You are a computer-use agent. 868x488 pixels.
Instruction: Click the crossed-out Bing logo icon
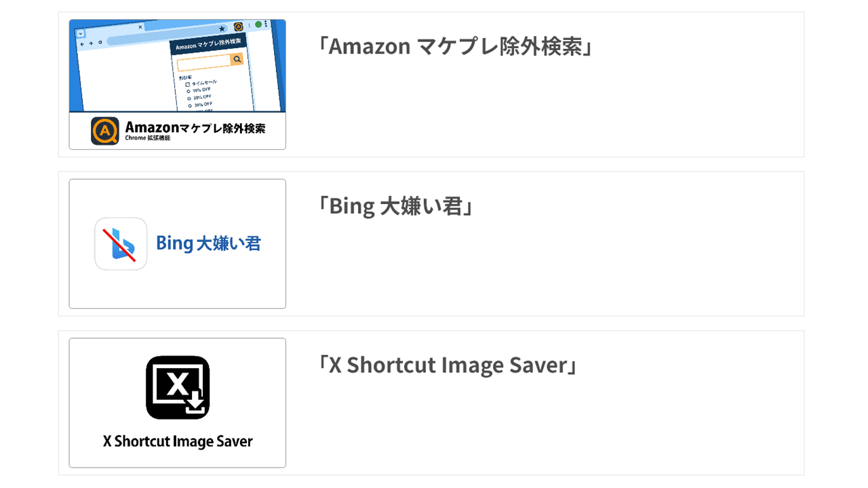121,244
